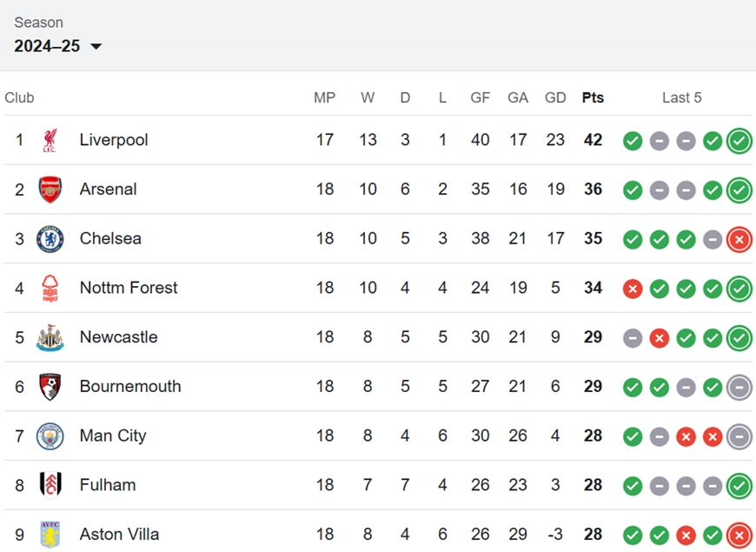Click the Man City club crest
The height and width of the screenshot is (552, 756).
pyautogui.click(x=50, y=436)
